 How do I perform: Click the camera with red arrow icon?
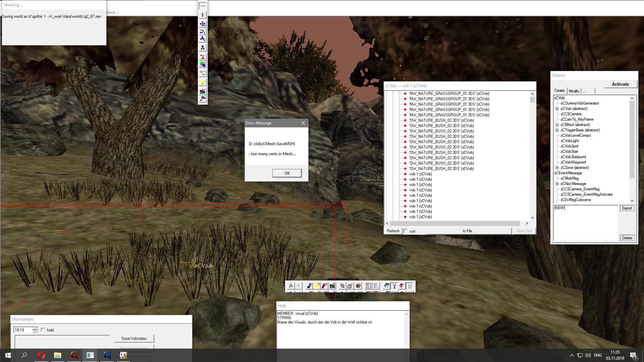pos(203,99)
